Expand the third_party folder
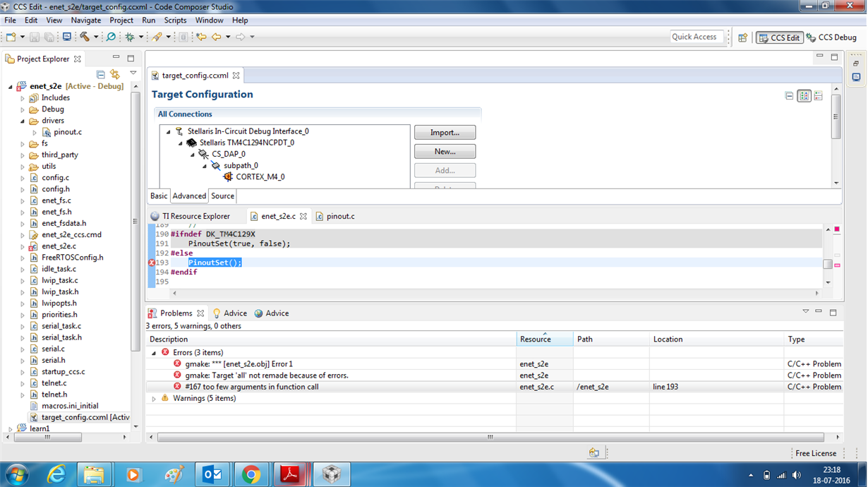Viewport: 868px width, 487px height. (x=23, y=155)
